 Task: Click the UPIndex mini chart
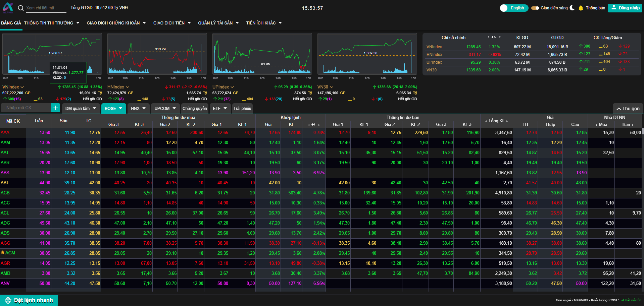coord(262,54)
